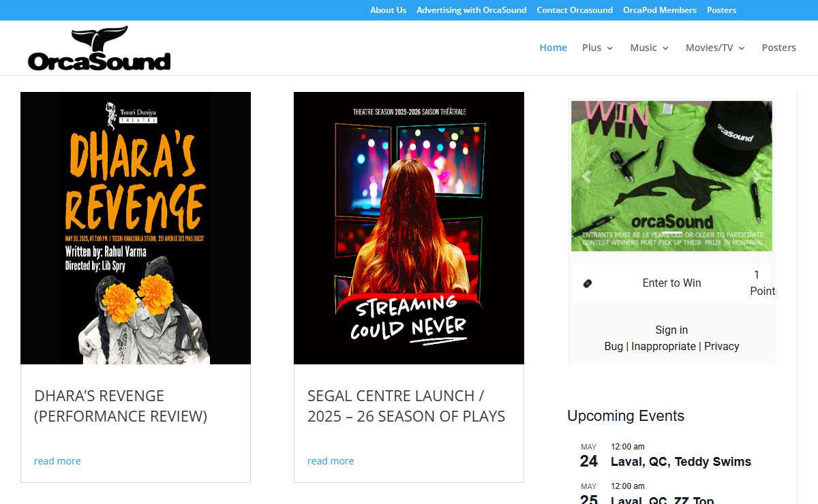Click the Enter to Win button

[671, 283]
